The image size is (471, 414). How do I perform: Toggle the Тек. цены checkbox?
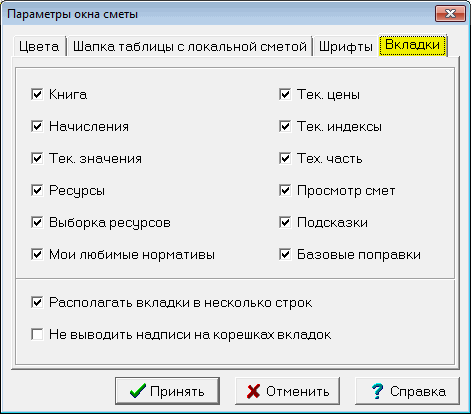tap(285, 94)
